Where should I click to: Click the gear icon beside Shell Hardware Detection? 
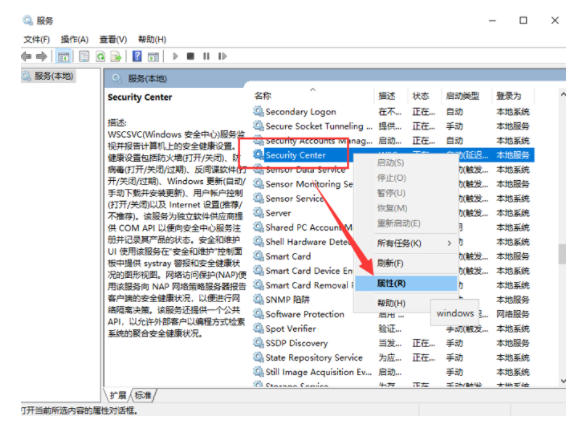point(258,242)
